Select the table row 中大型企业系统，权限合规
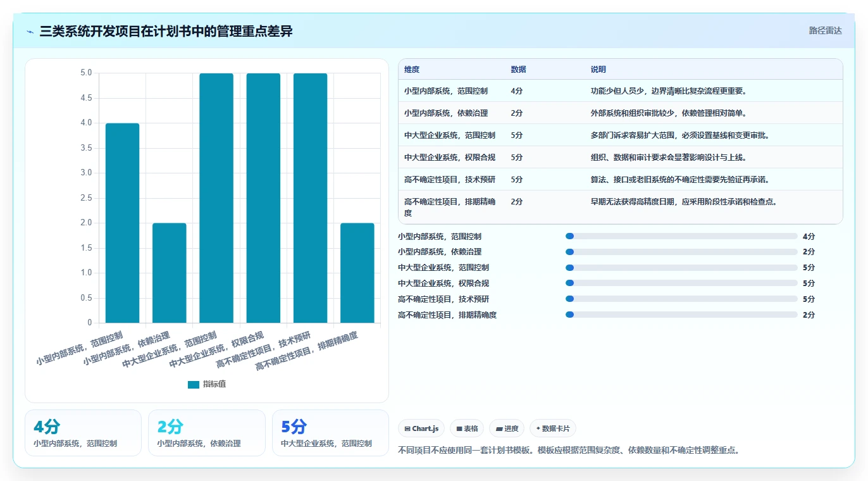 [x=621, y=157]
